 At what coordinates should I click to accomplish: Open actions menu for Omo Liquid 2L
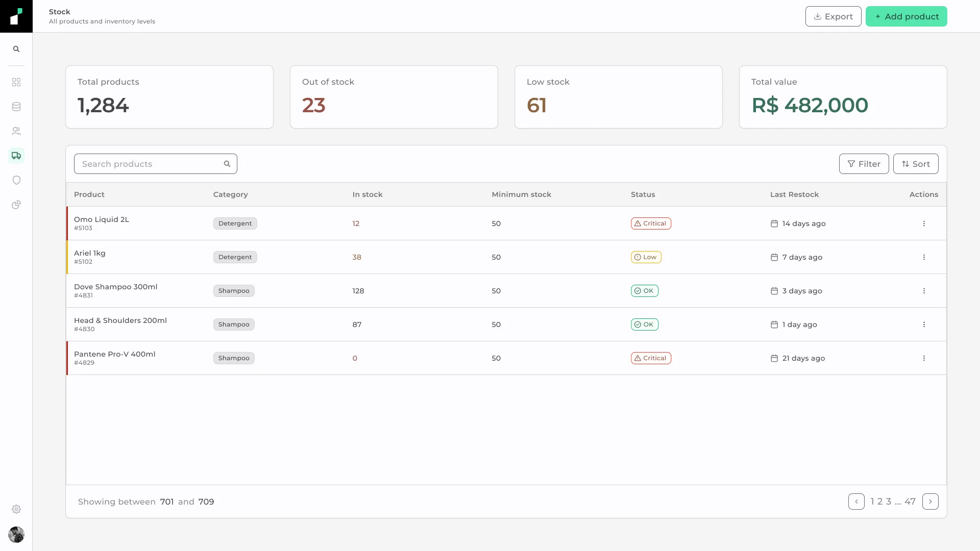tap(924, 223)
